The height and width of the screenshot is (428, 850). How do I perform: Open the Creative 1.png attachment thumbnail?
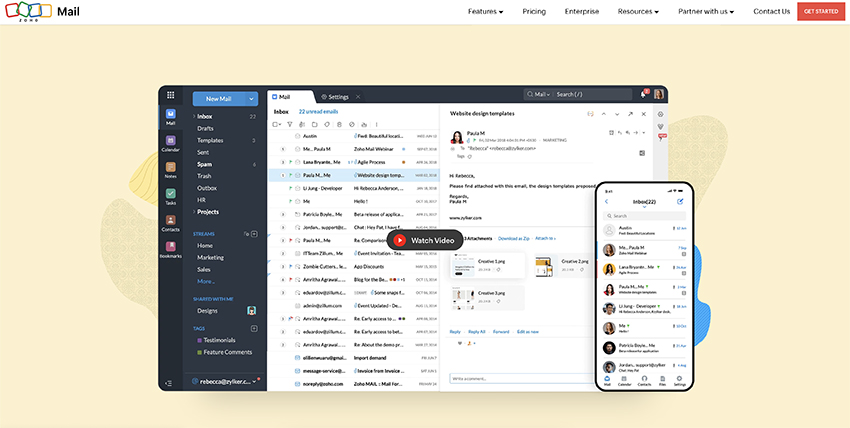click(x=463, y=265)
